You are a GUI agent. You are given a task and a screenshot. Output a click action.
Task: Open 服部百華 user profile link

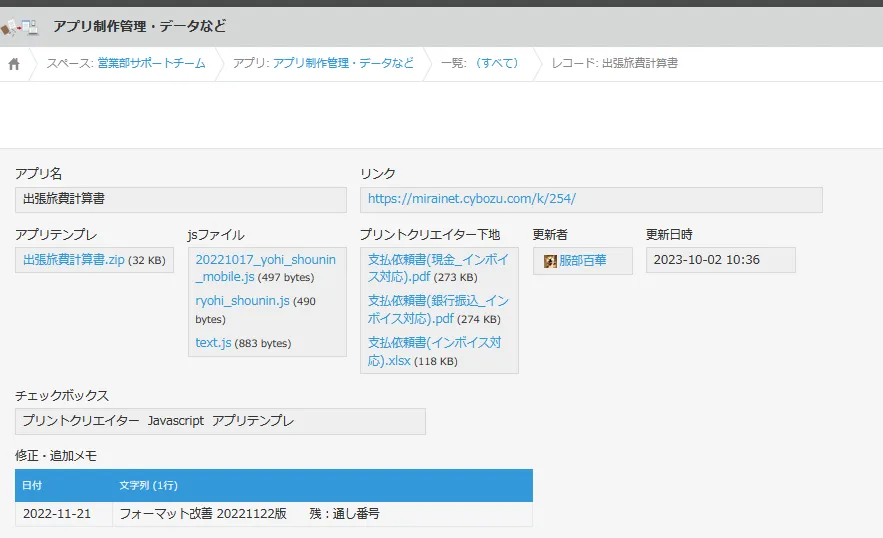tap(582, 261)
